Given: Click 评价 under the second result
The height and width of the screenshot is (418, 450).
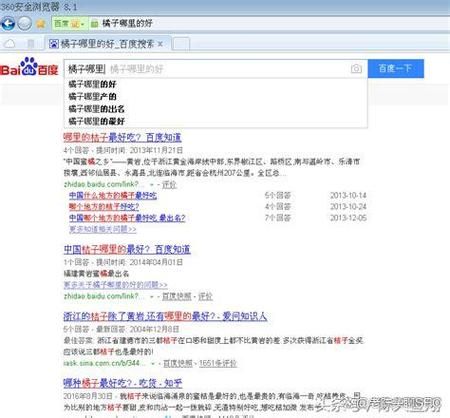Looking at the screenshot, I should (205, 296).
